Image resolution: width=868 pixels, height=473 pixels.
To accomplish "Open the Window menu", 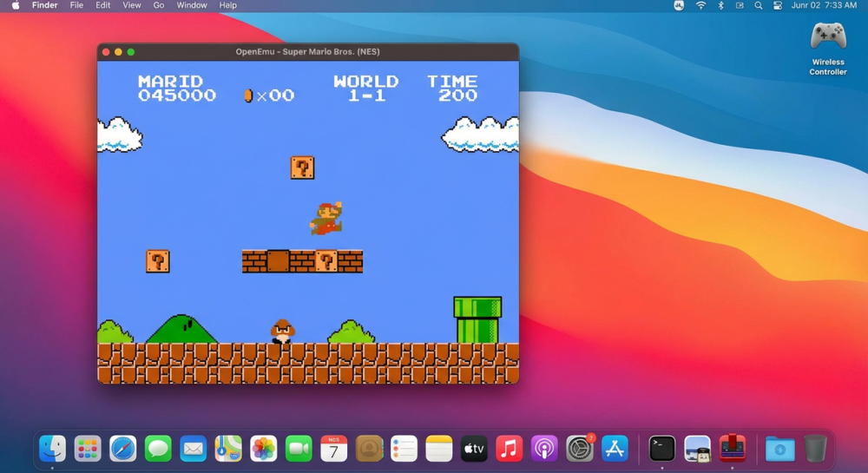I will click(x=192, y=5).
